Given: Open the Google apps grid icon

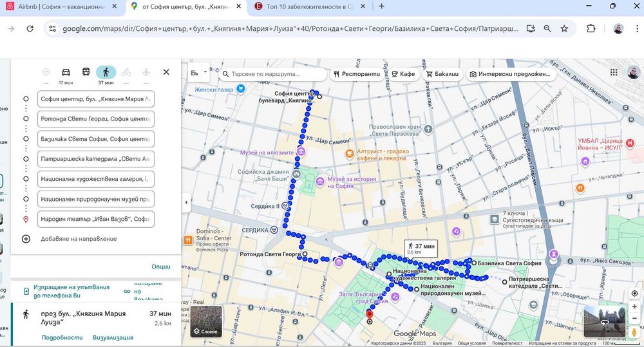Looking at the screenshot, I should (614, 72).
